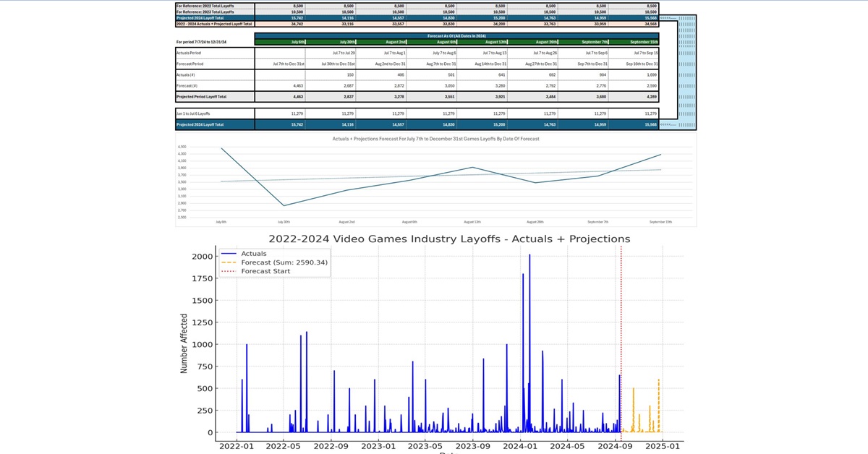Click the forecast value 2,792
This screenshot has width=868, height=454.
click(x=551, y=85)
